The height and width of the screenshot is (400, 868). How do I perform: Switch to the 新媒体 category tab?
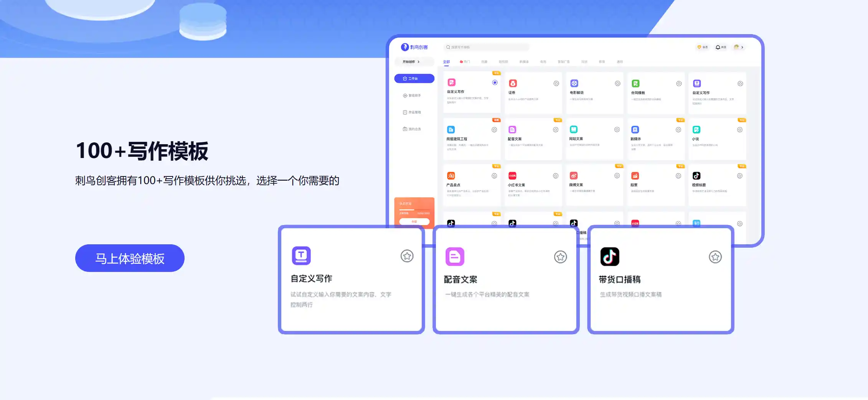tap(524, 62)
